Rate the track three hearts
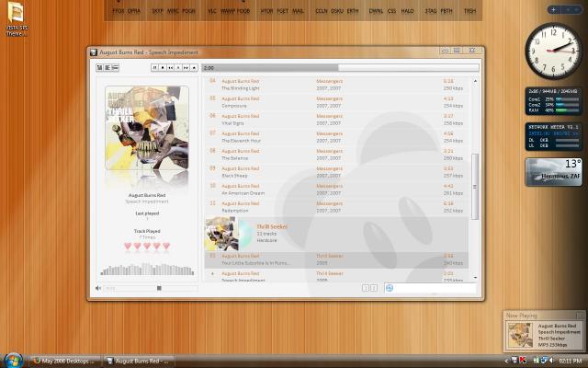The width and height of the screenshot is (588, 368). pos(147,246)
